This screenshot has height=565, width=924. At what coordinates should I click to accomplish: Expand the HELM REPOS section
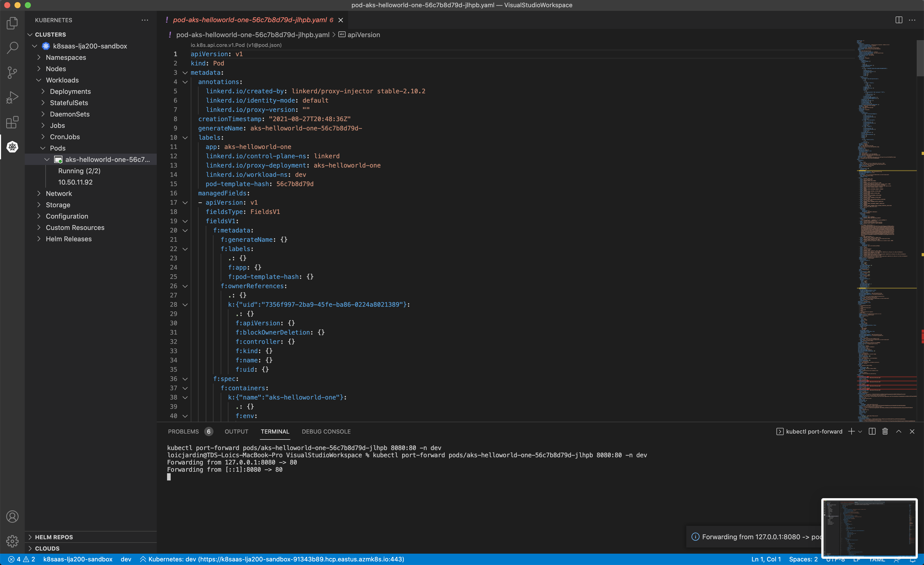tap(30, 537)
